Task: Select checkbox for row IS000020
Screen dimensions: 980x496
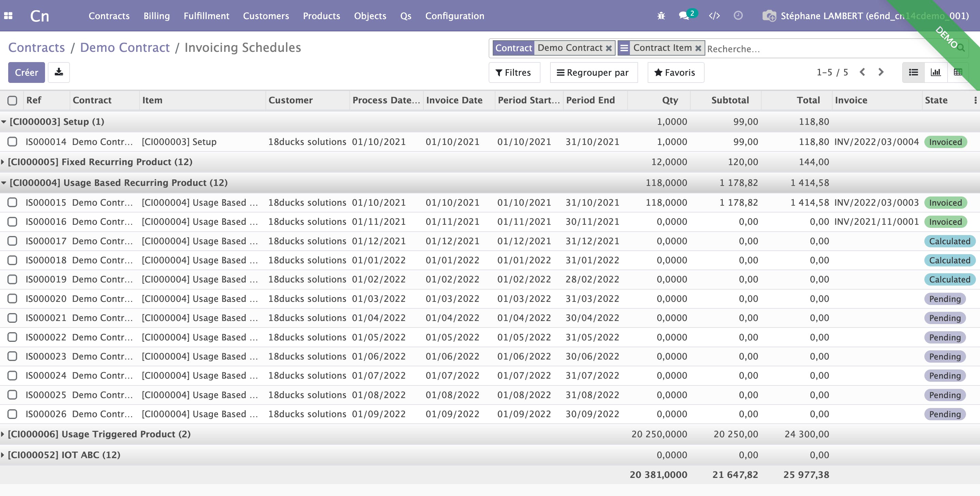Action: click(12, 298)
